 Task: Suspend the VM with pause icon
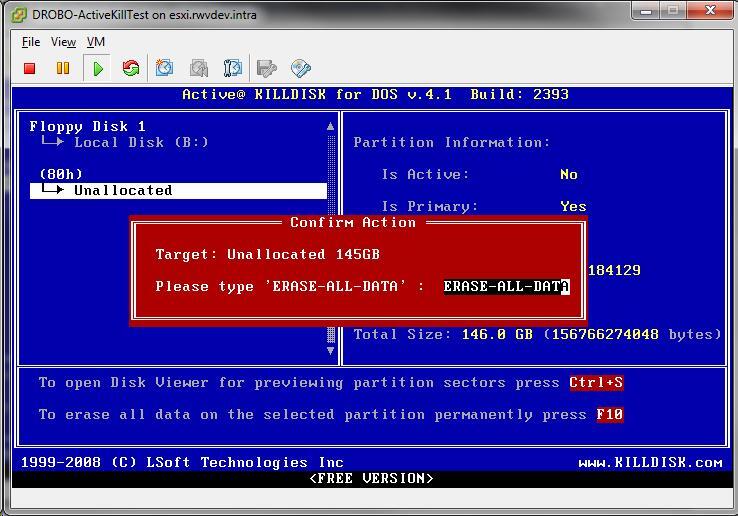point(63,68)
